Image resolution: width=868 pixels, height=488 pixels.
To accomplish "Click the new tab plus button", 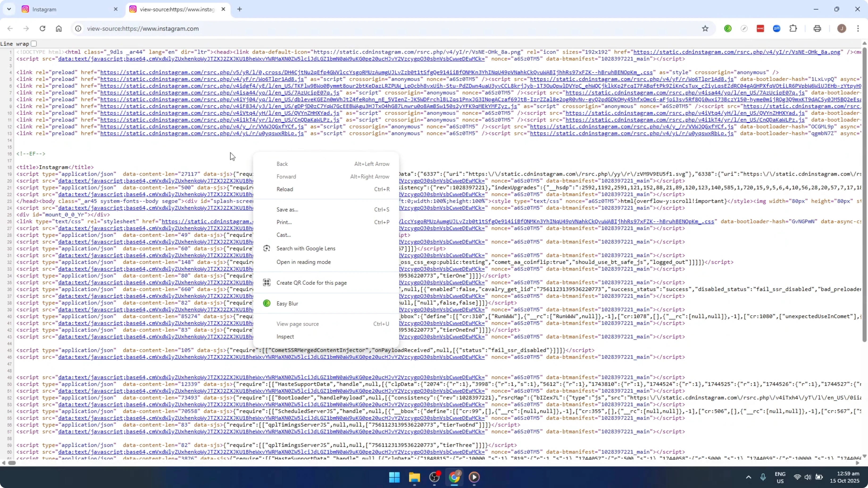I will [240, 9].
